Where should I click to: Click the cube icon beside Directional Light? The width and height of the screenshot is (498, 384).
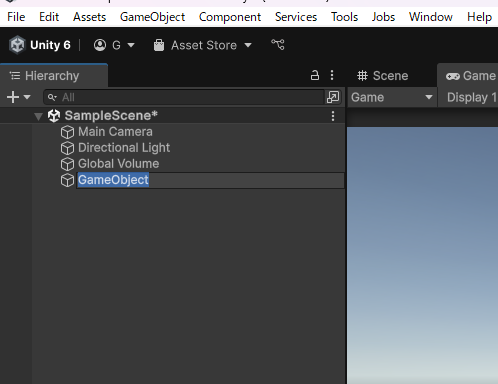point(67,148)
